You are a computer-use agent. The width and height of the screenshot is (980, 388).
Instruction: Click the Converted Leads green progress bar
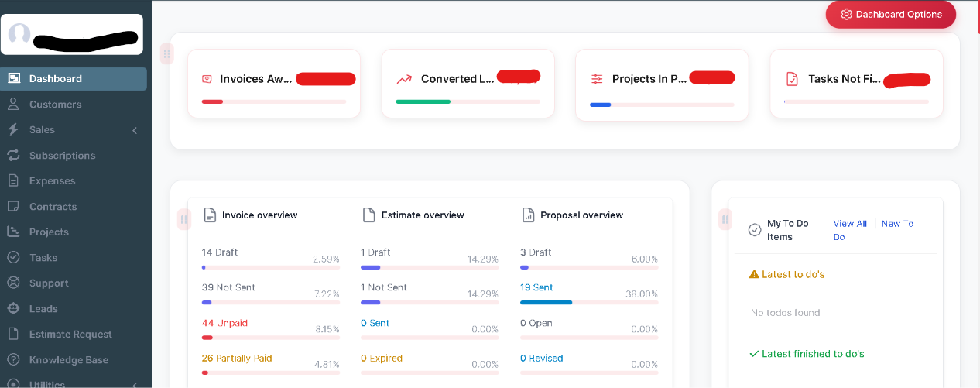pyautogui.click(x=423, y=101)
